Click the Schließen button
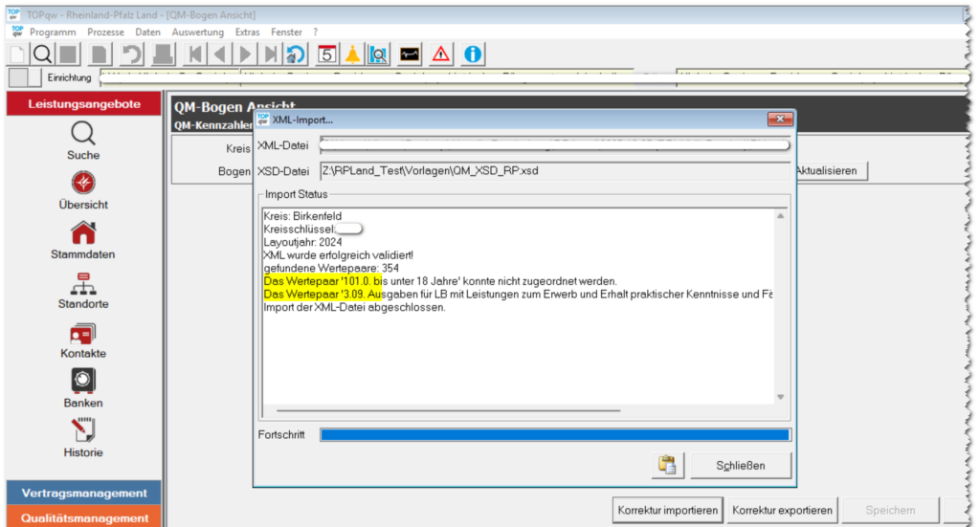 point(741,466)
